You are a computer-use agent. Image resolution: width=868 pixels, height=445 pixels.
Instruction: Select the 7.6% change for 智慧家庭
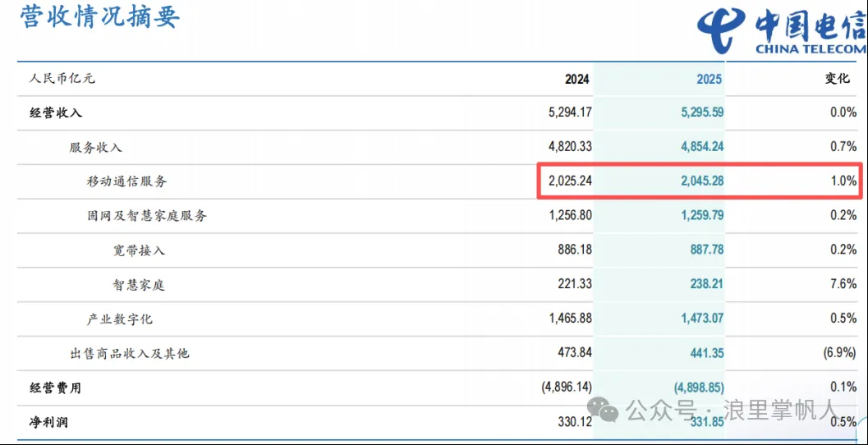pos(843,284)
